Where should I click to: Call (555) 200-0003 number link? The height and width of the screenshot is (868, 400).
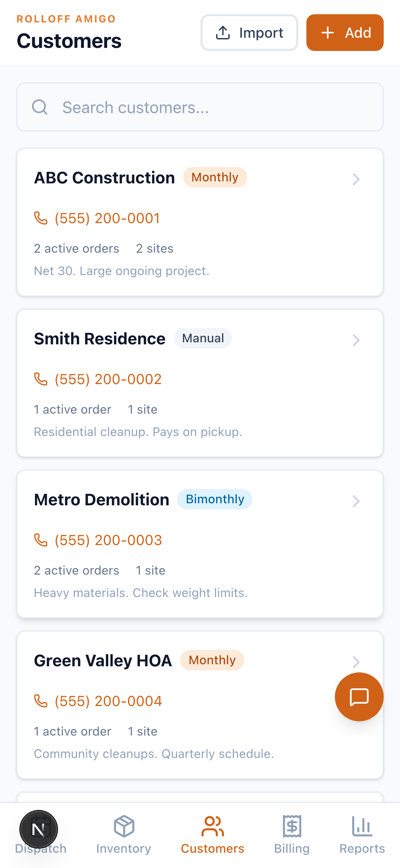(109, 540)
